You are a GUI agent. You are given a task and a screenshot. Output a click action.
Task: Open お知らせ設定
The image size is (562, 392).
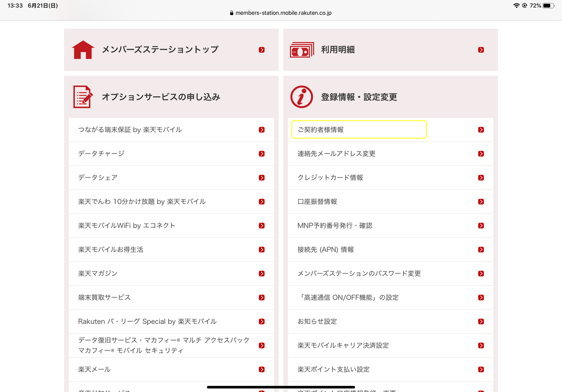[x=391, y=321]
